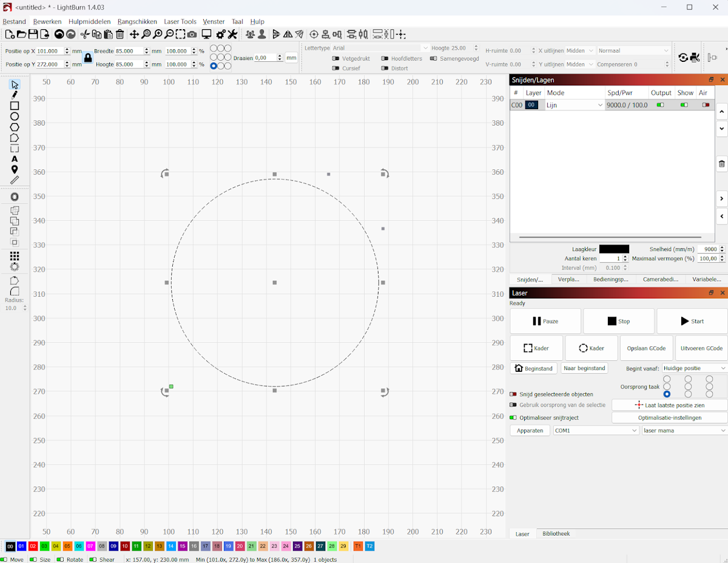Click the camera capture icon
The width and height of the screenshot is (728, 563).
click(192, 35)
